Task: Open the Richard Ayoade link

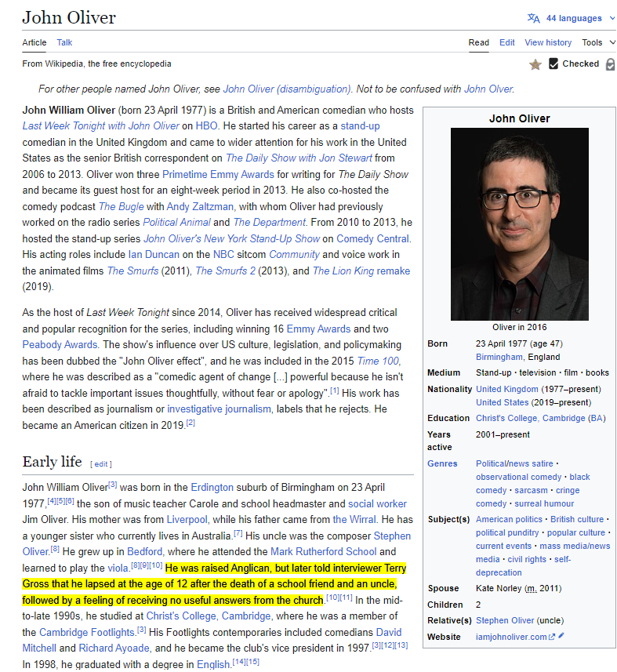Action: (x=114, y=648)
